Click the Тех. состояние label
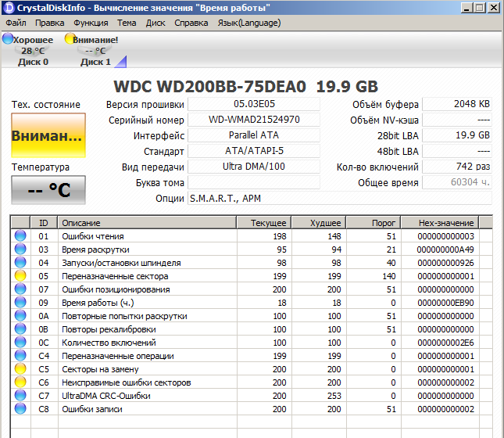This screenshot has height=438, width=504. point(46,104)
